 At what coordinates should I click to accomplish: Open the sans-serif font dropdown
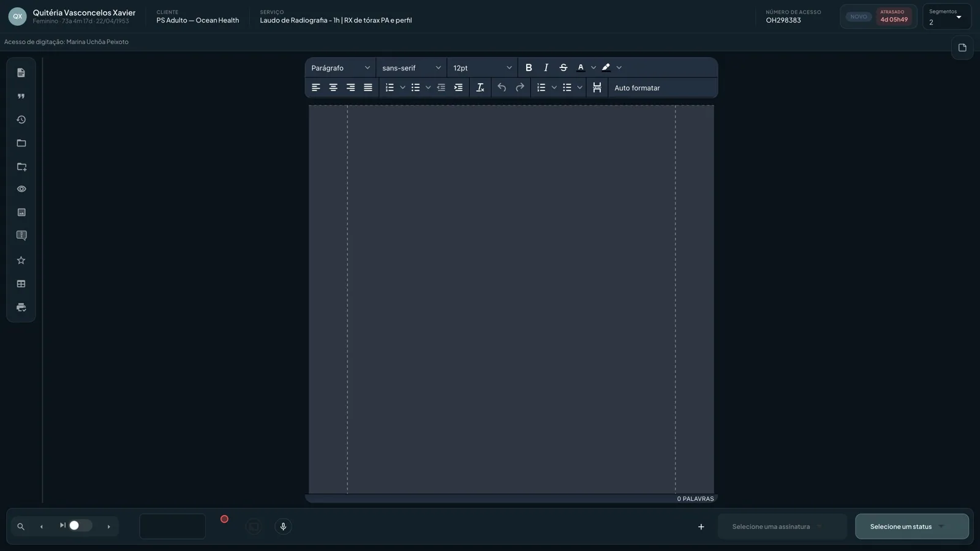(x=412, y=68)
